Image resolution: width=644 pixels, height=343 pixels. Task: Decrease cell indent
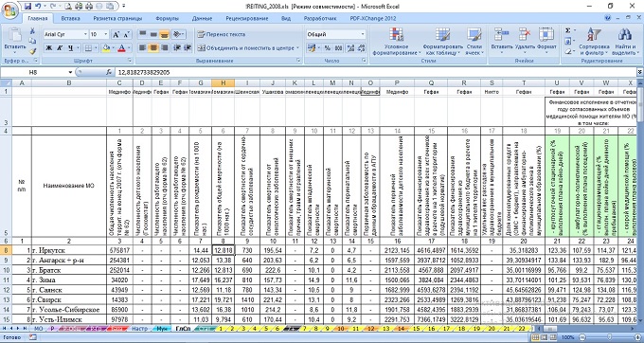click(177, 48)
